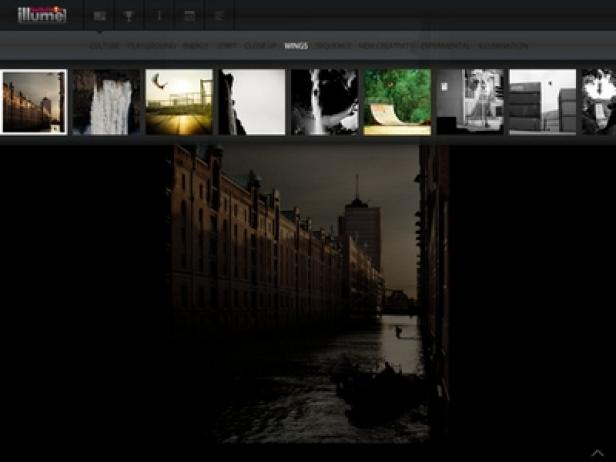Click the up chevron at bottom right
The height and width of the screenshot is (462, 616).
(598, 453)
